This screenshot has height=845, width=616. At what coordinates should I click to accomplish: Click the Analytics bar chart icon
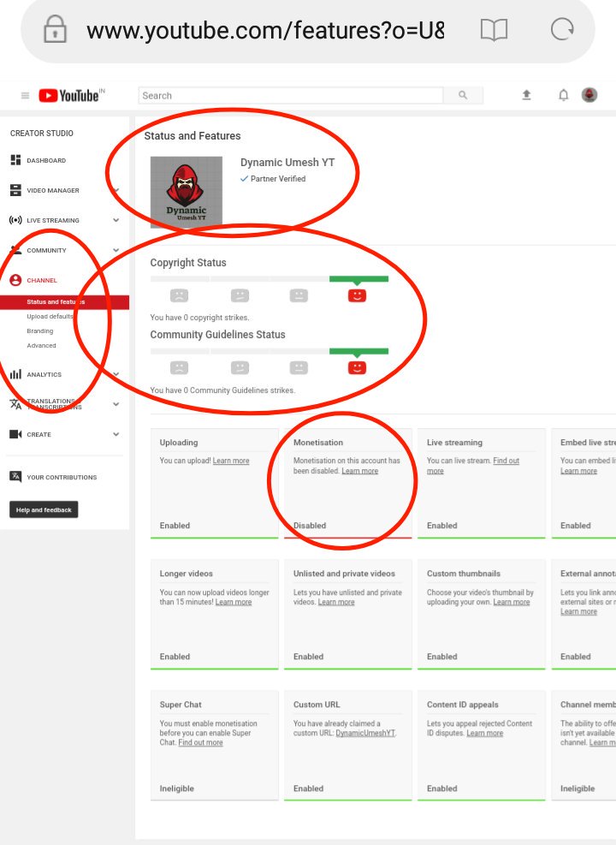pos(15,374)
